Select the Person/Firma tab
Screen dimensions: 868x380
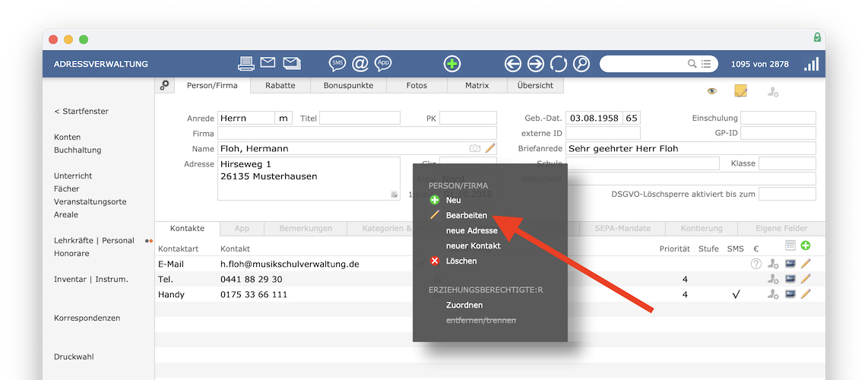point(213,86)
